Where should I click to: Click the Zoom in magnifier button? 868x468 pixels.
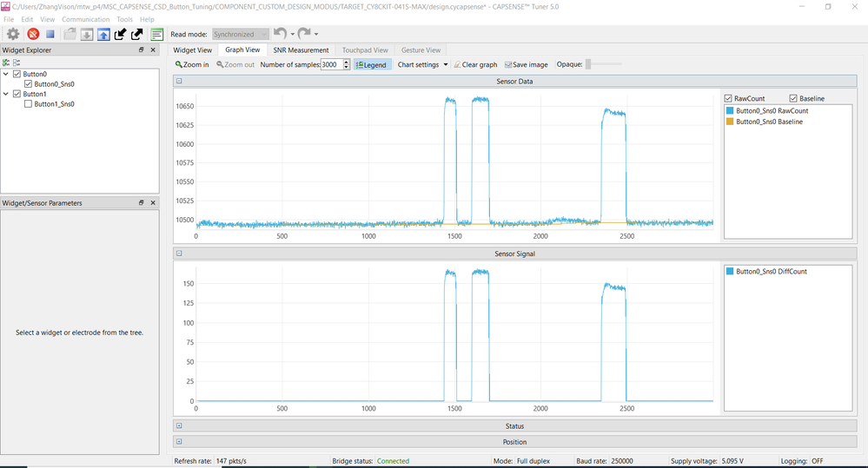[192, 64]
